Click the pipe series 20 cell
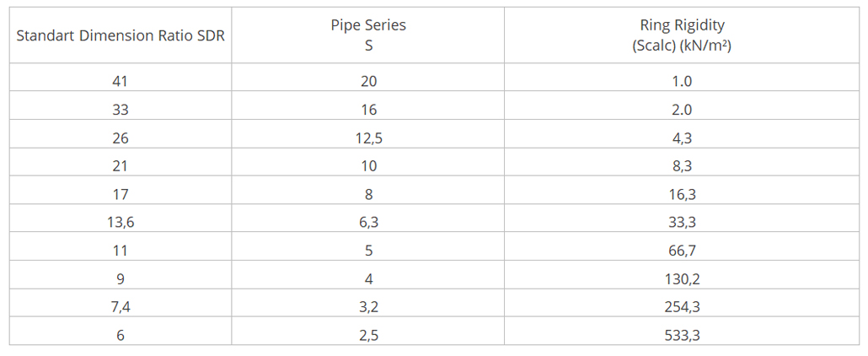This screenshot has width=868, height=356. pos(368,81)
